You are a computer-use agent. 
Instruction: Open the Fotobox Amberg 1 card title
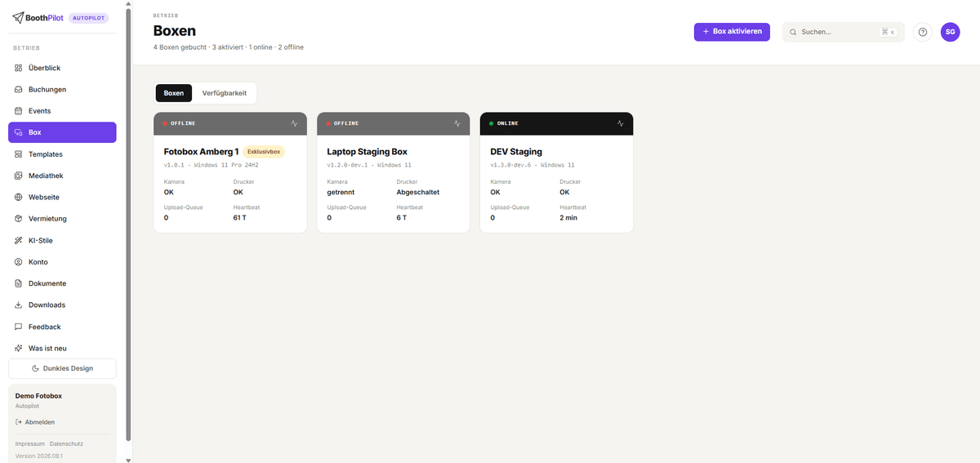(x=201, y=152)
